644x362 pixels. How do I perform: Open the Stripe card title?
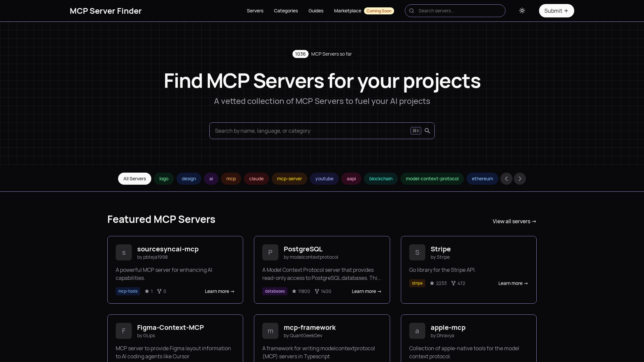440,249
